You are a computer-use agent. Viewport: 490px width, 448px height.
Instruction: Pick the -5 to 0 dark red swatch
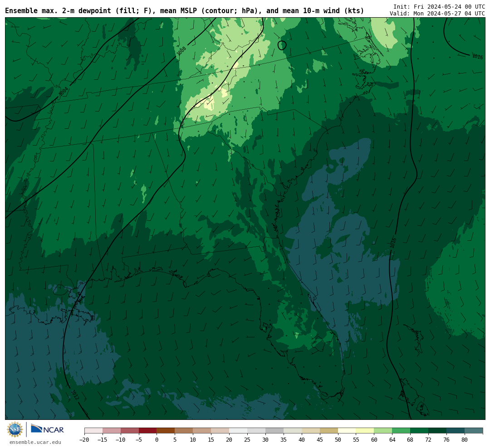148,431
